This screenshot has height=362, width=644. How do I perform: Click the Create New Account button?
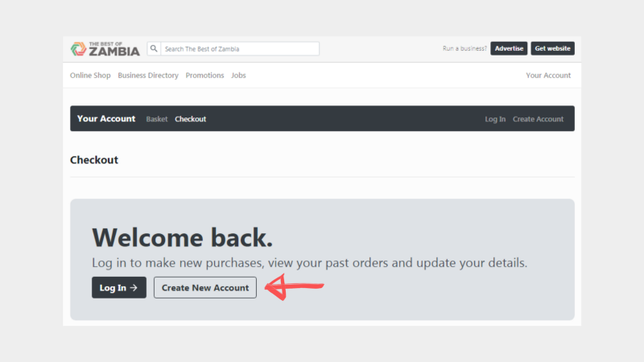pos(205,288)
